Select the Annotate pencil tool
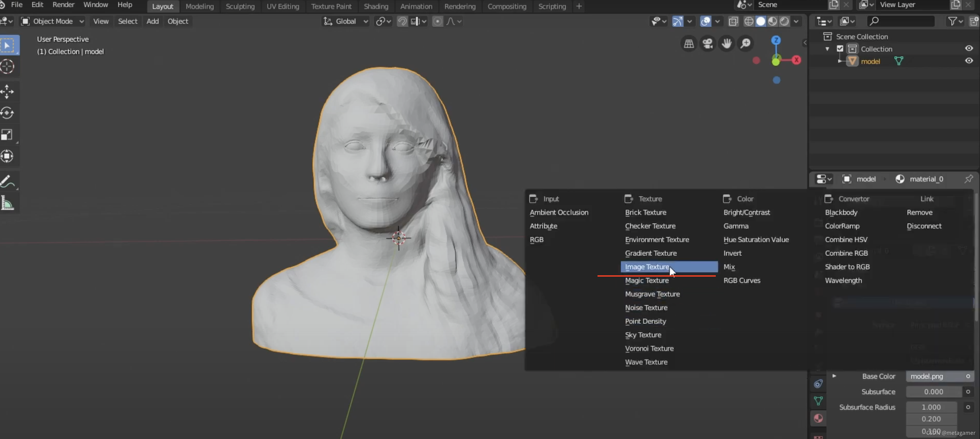The height and width of the screenshot is (439, 980). coord(7,182)
